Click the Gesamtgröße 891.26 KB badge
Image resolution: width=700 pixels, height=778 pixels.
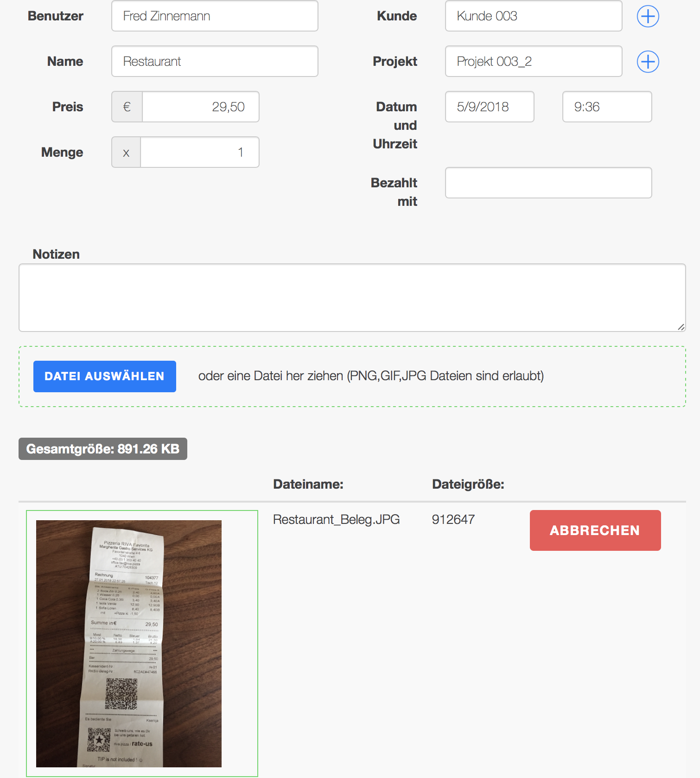point(103,449)
